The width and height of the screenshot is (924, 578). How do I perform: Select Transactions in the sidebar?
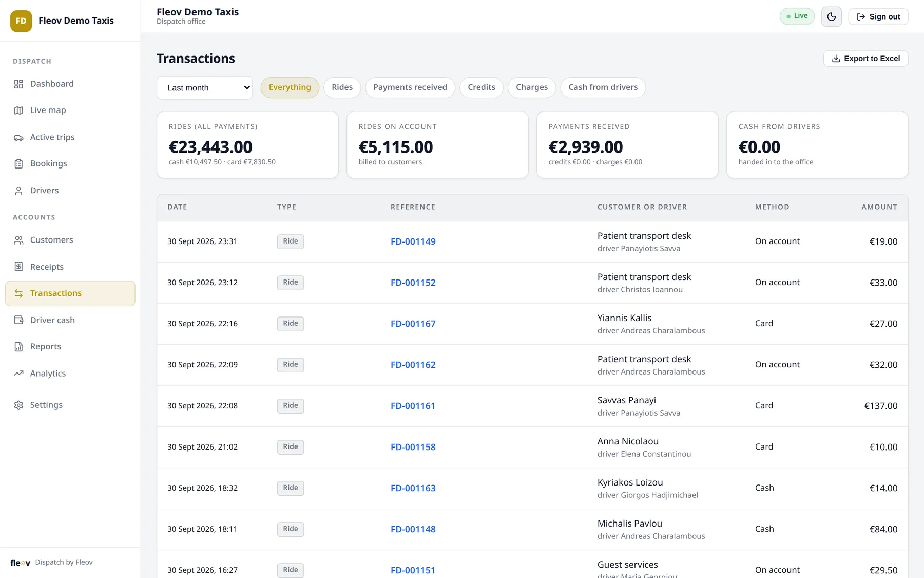point(70,293)
